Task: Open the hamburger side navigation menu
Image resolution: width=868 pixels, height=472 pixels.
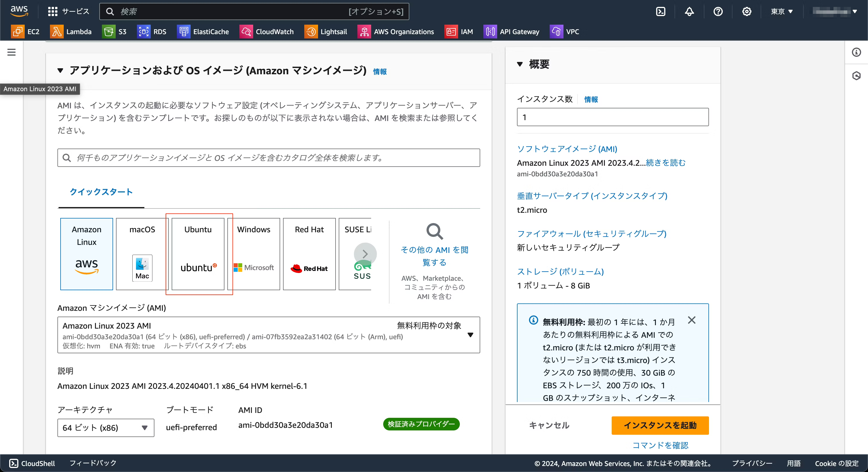Action: [x=11, y=52]
